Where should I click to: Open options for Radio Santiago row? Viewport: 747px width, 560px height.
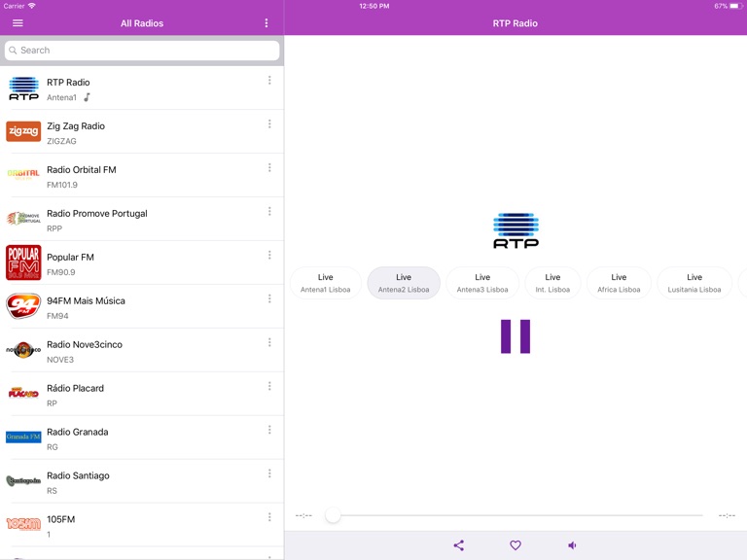pyautogui.click(x=269, y=473)
